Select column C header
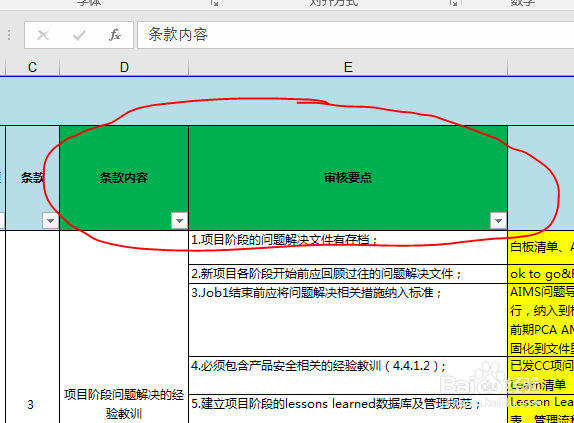Viewport: 574px width, 423px height. point(32,67)
